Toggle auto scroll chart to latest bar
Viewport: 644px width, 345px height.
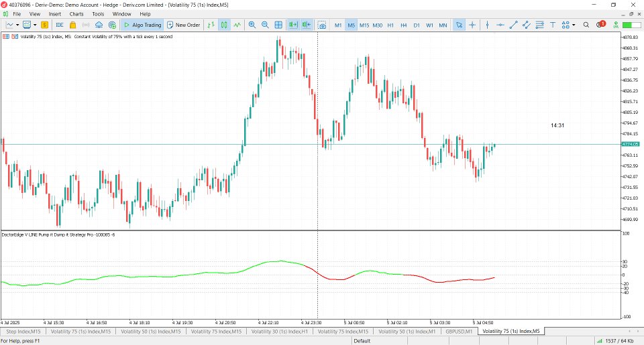coord(293,25)
